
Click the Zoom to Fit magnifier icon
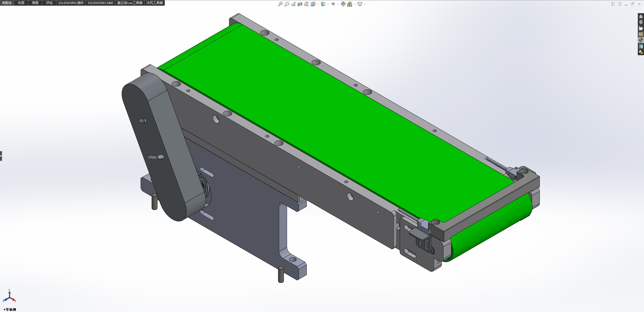pyautogui.click(x=280, y=4)
